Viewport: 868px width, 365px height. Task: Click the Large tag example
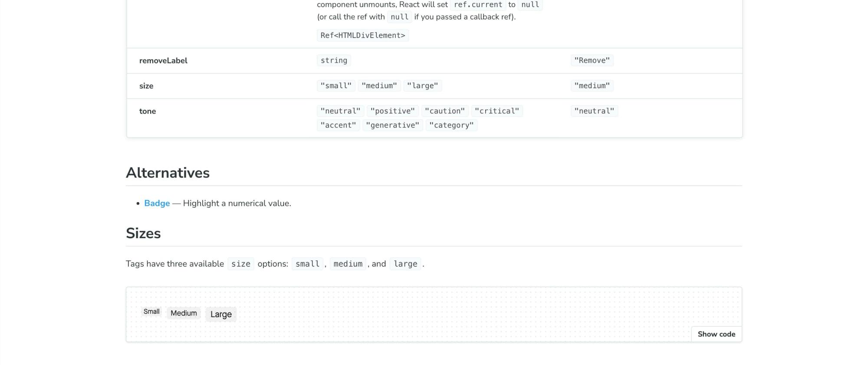point(221,314)
